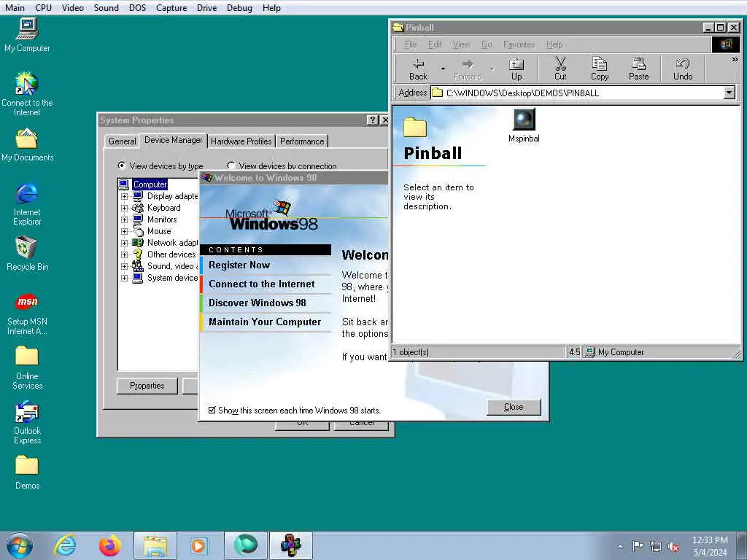
Task: Launch Firefox from taskbar
Action: [x=110, y=545]
